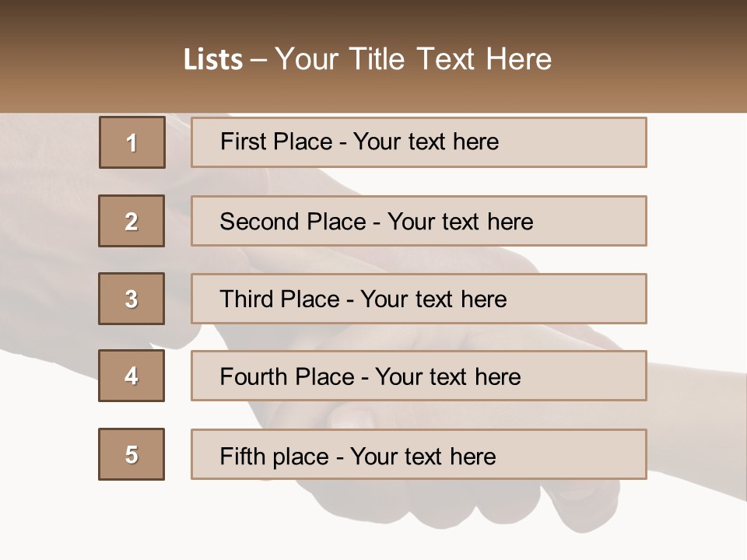
Task: Click the word 'Second' in second row
Action: pos(259,222)
